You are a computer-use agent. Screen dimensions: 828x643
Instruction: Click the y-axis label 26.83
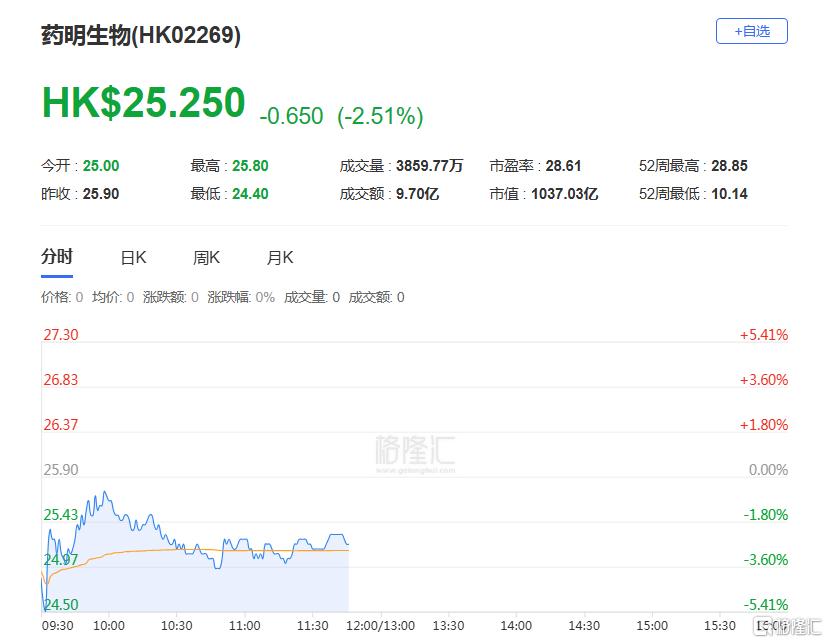[x=61, y=380]
